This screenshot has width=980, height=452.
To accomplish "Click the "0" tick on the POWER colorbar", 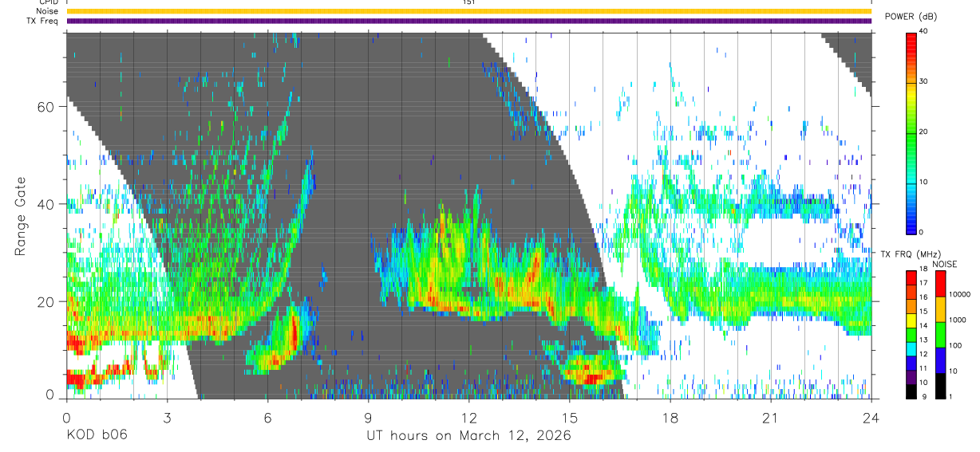I will click(921, 232).
